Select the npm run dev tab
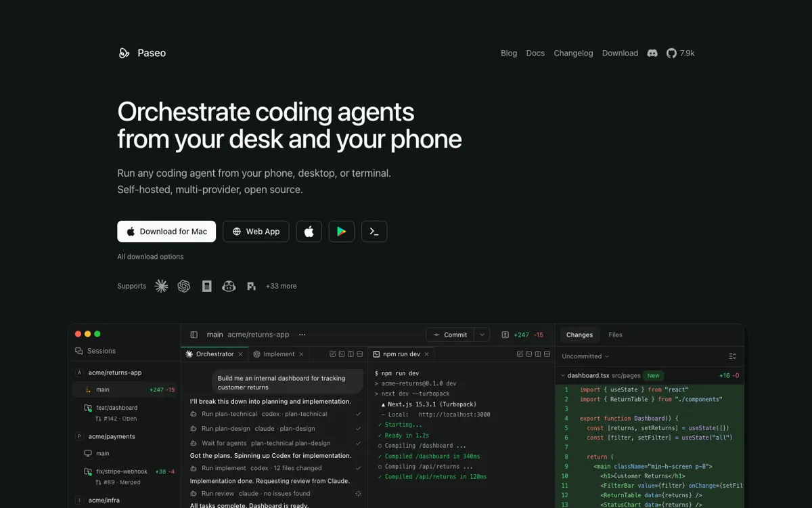This screenshot has width=812, height=508. (x=402, y=354)
